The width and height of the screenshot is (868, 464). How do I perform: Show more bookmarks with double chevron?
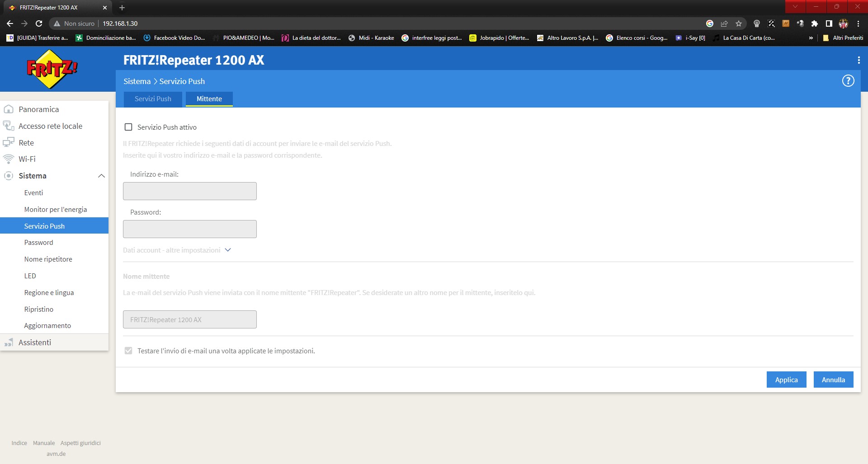tap(811, 38)
